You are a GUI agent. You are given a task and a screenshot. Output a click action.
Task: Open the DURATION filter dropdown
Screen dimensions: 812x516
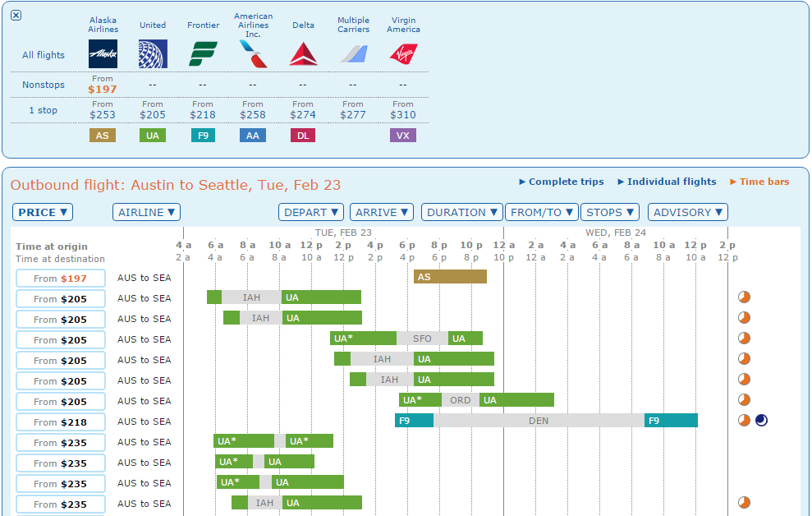click(x=462, y=213)
